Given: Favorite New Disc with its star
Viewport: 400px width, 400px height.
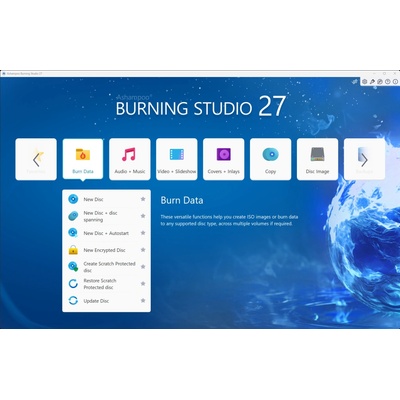Looking at the screenshot, I should [x=143, y=199].
